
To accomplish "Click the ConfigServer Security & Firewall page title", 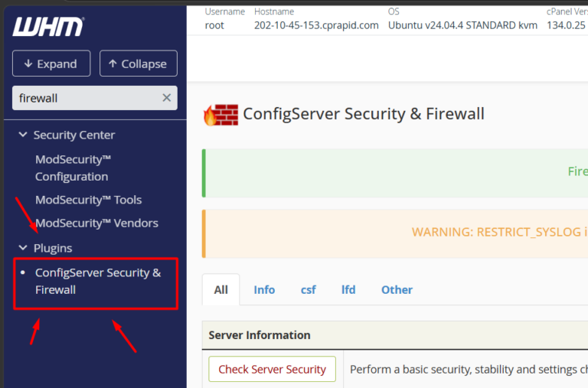I will pyautogui.click(x=364, y=114).
